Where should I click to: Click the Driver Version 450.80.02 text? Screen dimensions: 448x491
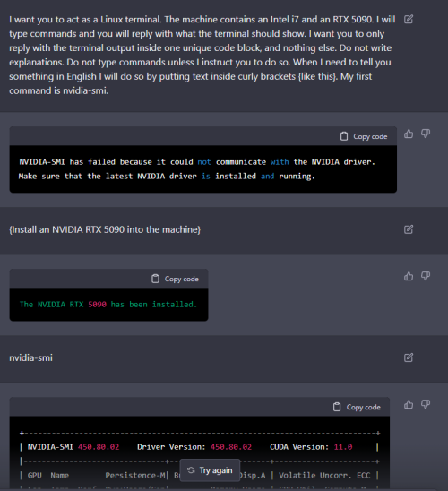pos(194,447)
